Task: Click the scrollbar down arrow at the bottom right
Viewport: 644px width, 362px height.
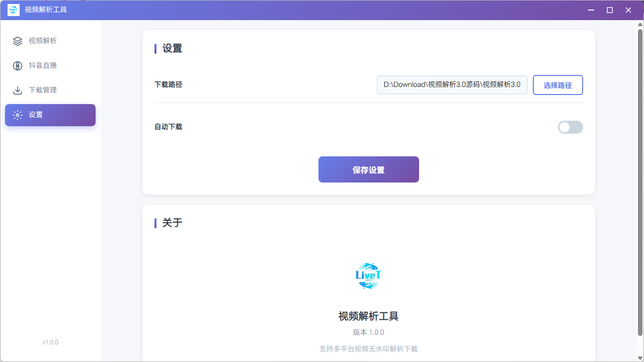Action: pos(640,357)
